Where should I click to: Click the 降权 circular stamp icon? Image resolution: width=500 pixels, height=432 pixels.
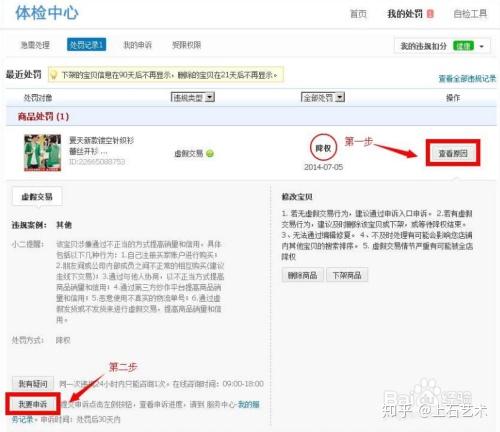coord(323,147)
